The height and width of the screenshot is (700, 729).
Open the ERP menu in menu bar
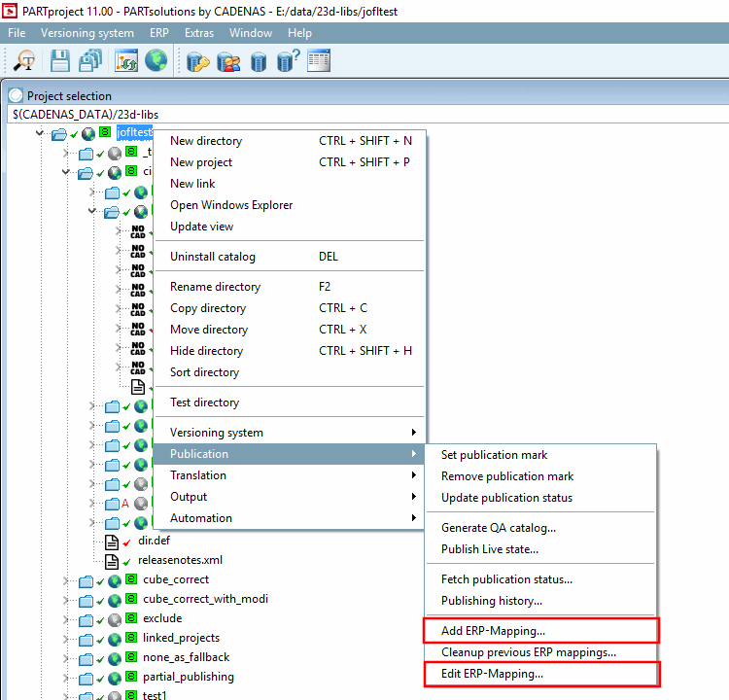tap(159, 33)
